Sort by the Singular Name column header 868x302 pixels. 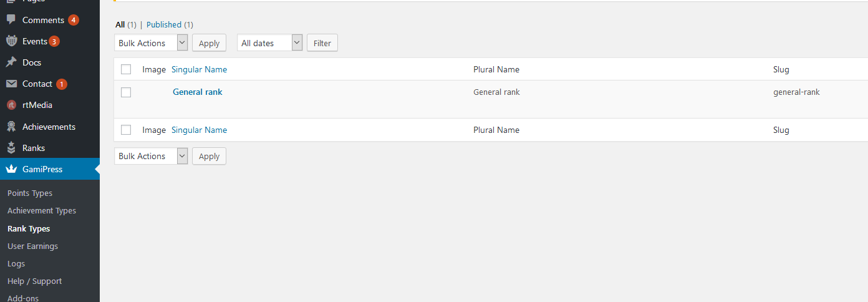[199, 69]
